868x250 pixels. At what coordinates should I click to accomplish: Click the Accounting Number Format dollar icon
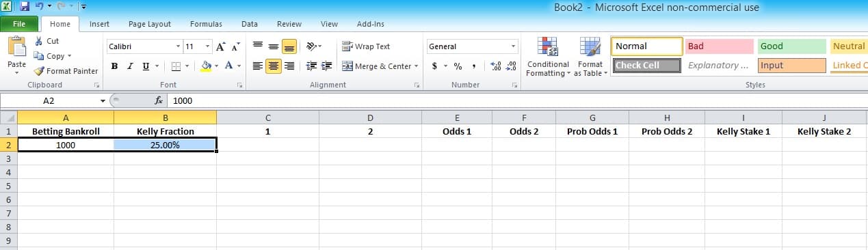[434, 66]
